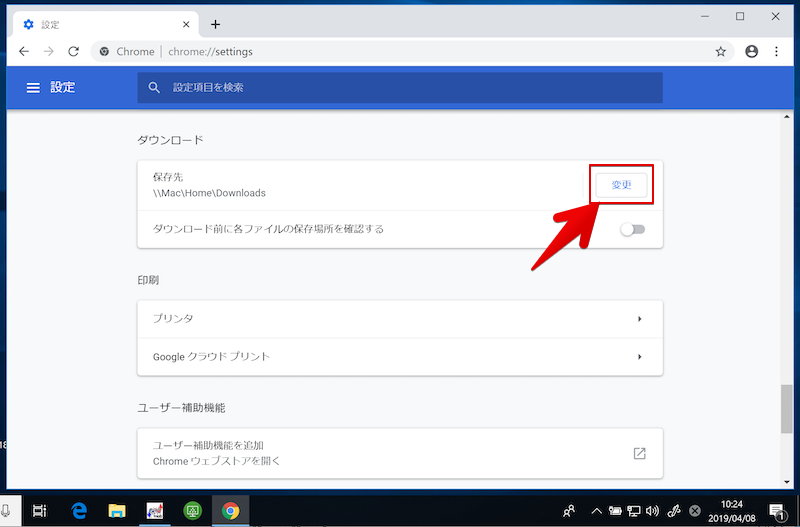Click open-in-new icon for Chrome Web Store

639,453
